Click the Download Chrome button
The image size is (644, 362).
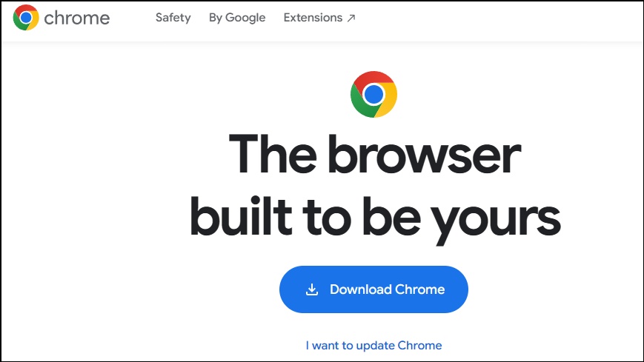click(374, 289)
